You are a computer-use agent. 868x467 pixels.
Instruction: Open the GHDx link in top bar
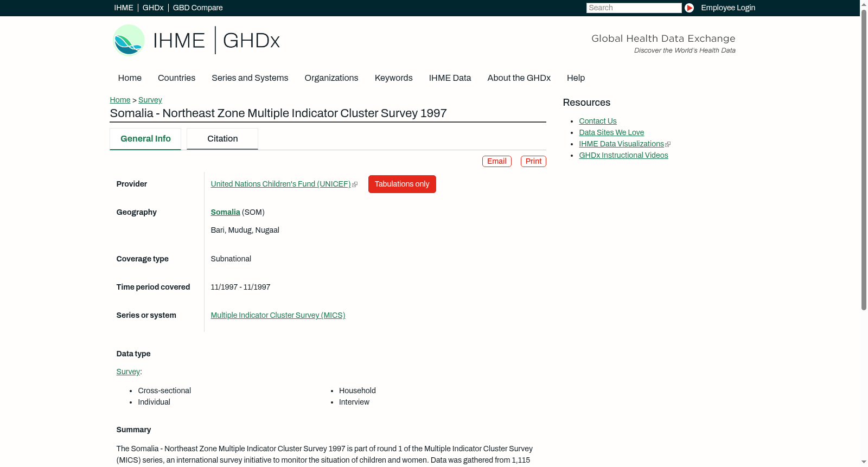coord(153,8)
